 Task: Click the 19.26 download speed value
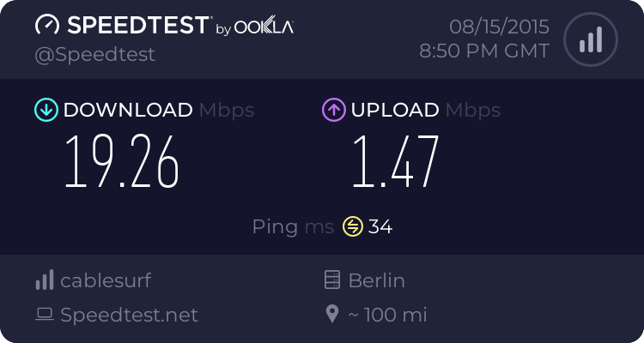tap(123, 162)
